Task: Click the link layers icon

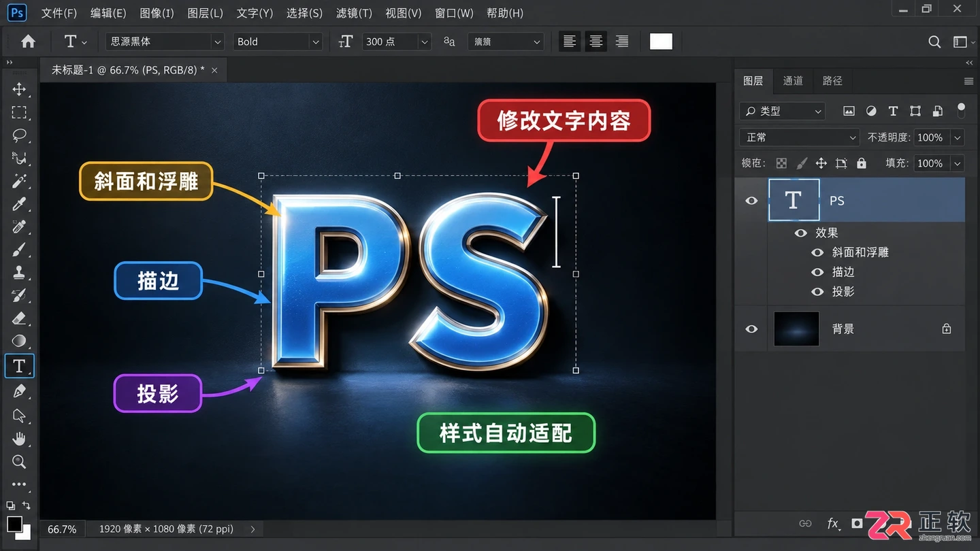Action: tap(805, 523)
